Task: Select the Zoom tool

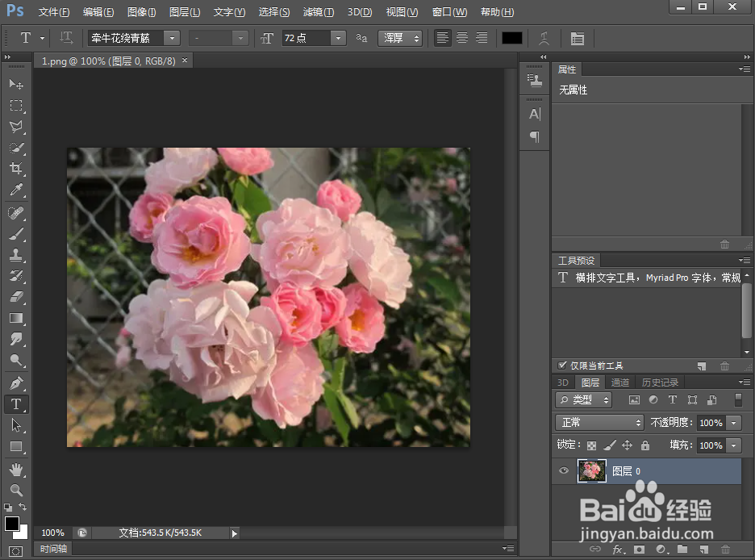Action: [16, 490]
